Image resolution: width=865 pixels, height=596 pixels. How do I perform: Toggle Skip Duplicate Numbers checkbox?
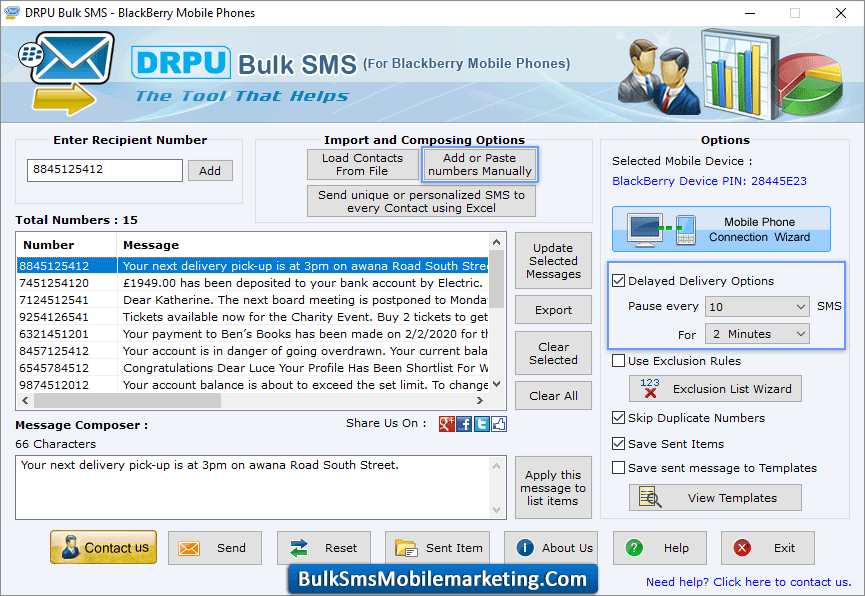(618, 418)
